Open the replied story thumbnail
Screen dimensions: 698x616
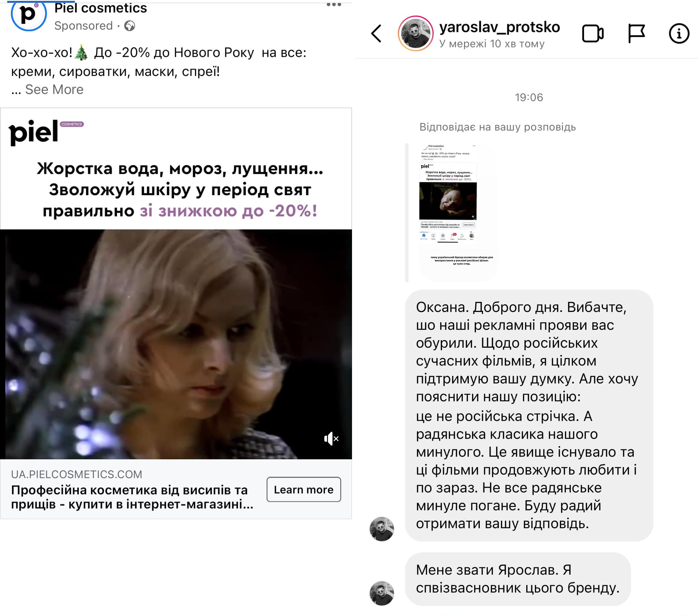click(x=458, y=212)
